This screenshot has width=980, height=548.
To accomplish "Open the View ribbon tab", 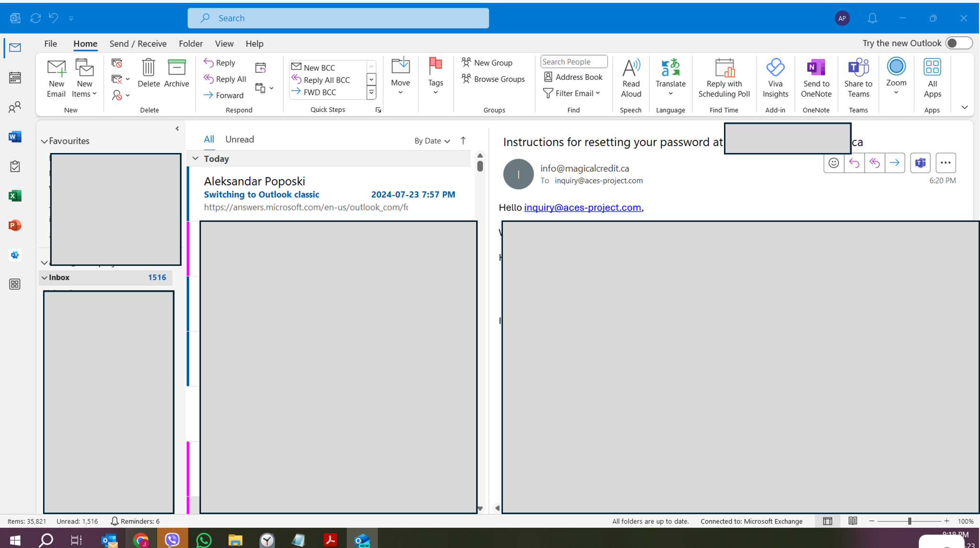I will point(224,44).
